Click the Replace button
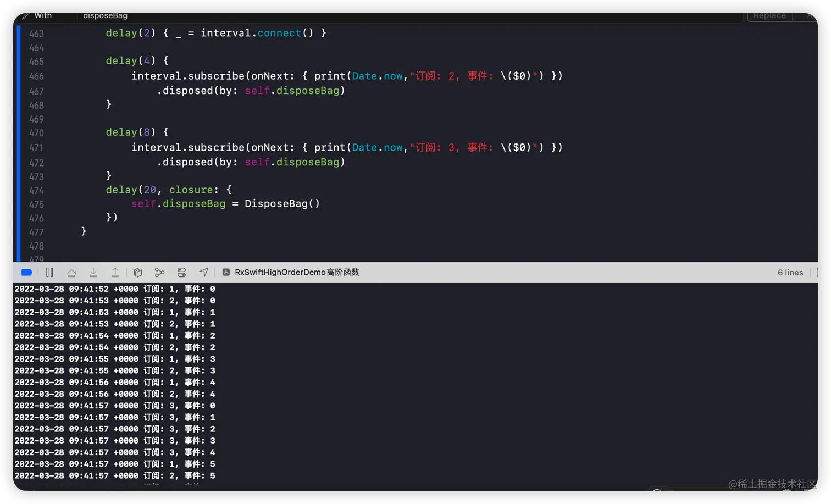 point(769,16)
